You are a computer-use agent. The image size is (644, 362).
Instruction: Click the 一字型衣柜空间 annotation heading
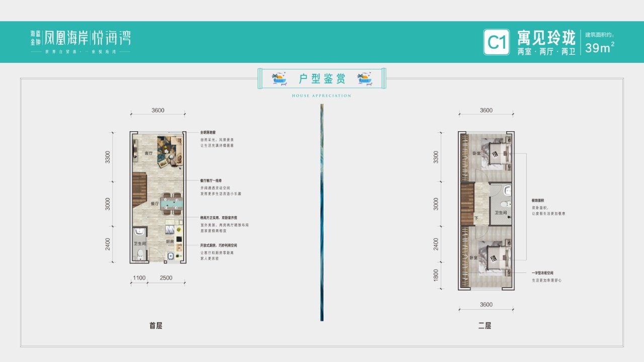click(x=542, y=273)
